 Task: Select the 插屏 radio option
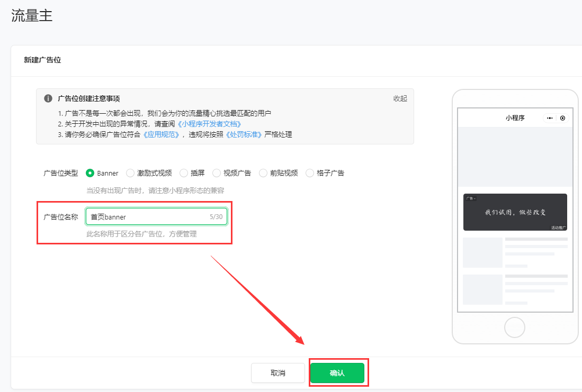[x=184, y=173]
